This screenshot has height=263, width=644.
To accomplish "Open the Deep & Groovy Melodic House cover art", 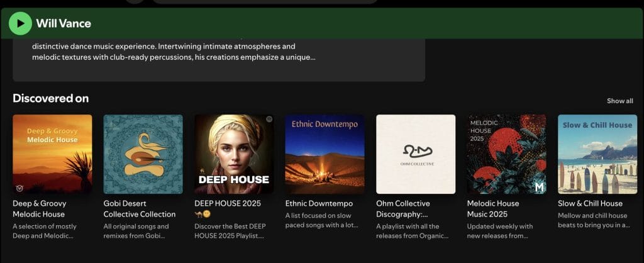I will pos(52,154).
